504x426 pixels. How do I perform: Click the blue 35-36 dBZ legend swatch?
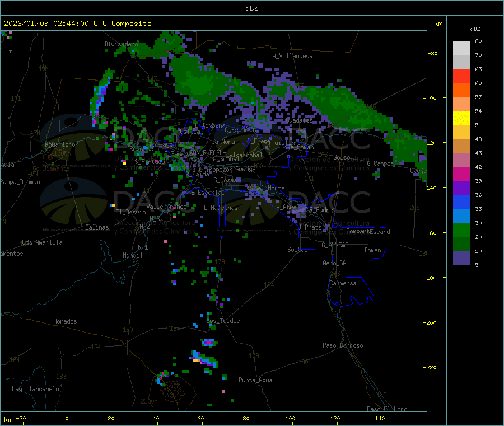[461, 202]
